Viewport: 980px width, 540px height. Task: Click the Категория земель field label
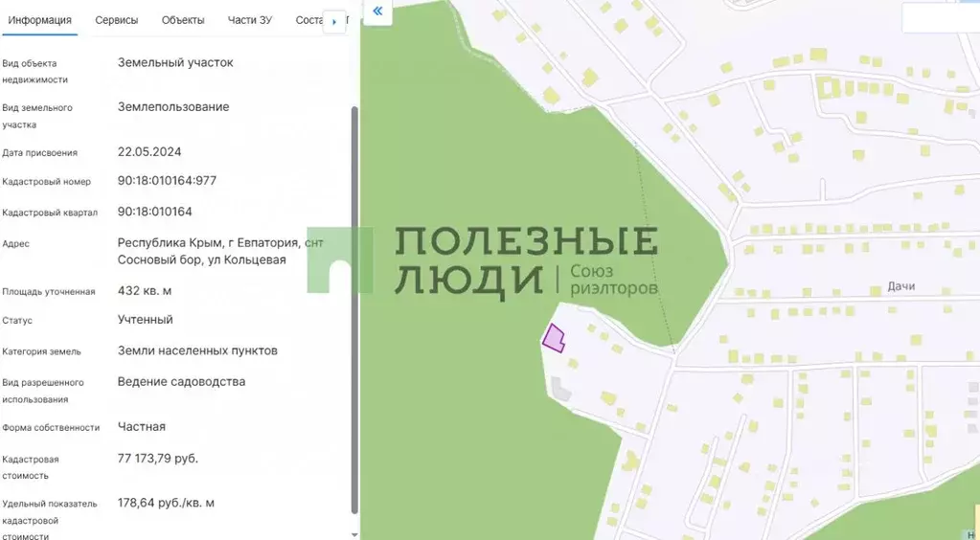[41, 352]
